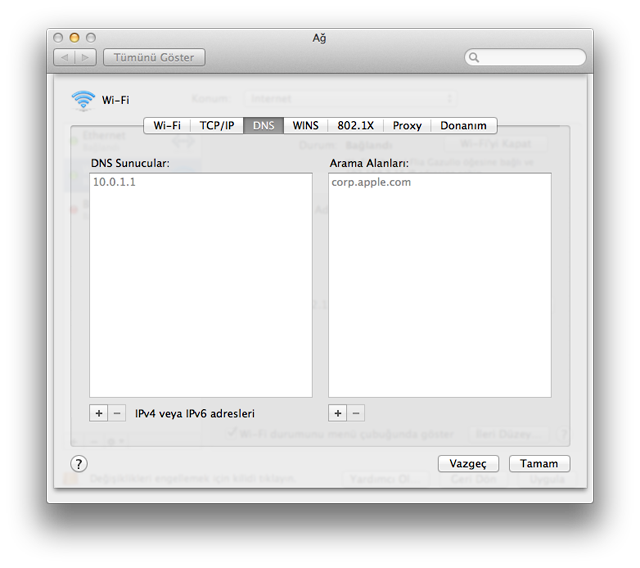Open help with the question mark button
The width and height of the screenshot is (640, 568).
[x=79, y=464]
